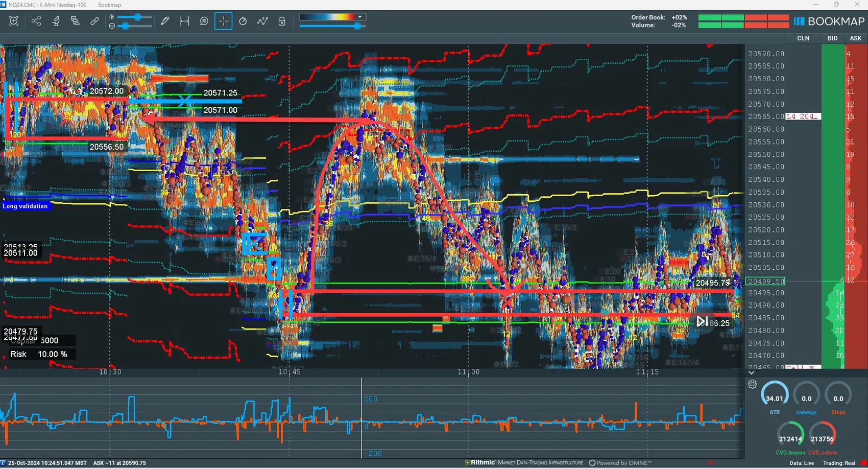The height and width of the screenshot is (469, 868).
Task: Select the horizontal measure ruler tool
Action: click(184, 21)
